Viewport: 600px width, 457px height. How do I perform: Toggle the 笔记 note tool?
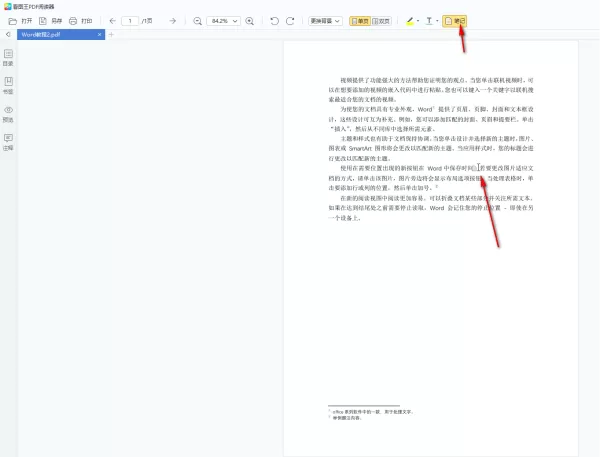click(x=455, y=21)
